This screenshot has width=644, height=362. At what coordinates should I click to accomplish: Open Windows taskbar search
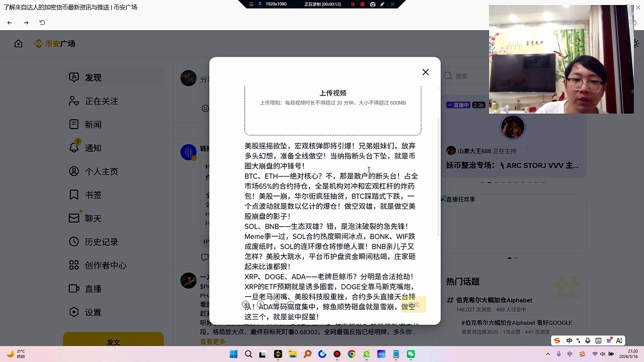(248, 354)
